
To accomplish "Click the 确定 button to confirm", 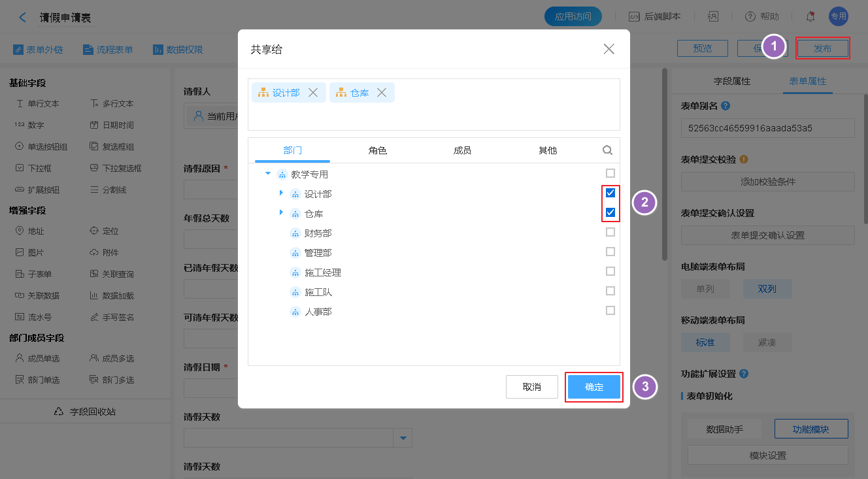I will [593, 387].
